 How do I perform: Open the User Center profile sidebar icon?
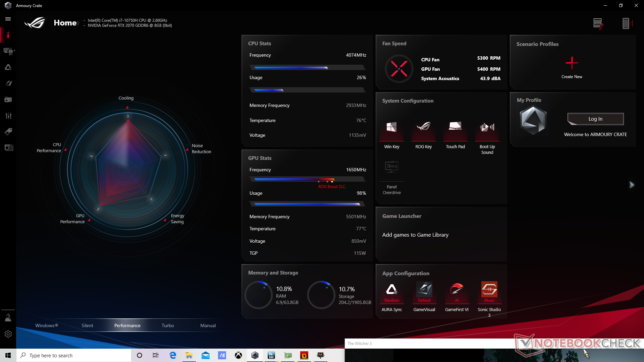coord(8,318)
